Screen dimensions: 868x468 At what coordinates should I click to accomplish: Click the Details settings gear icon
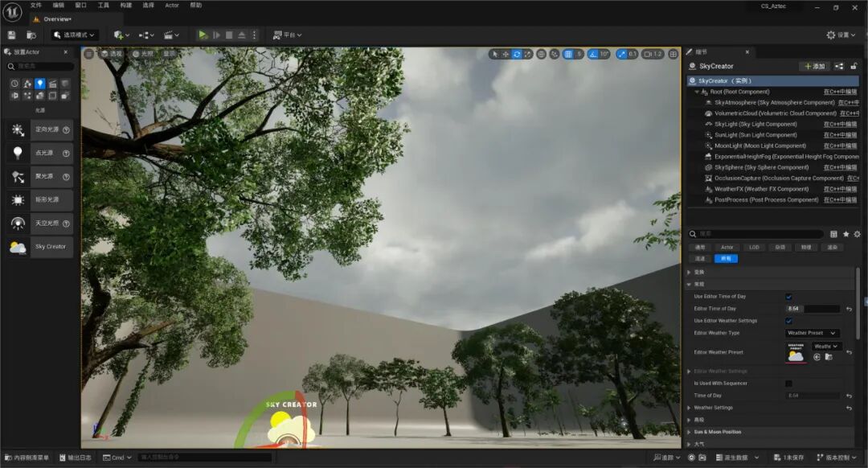[857, 234]
